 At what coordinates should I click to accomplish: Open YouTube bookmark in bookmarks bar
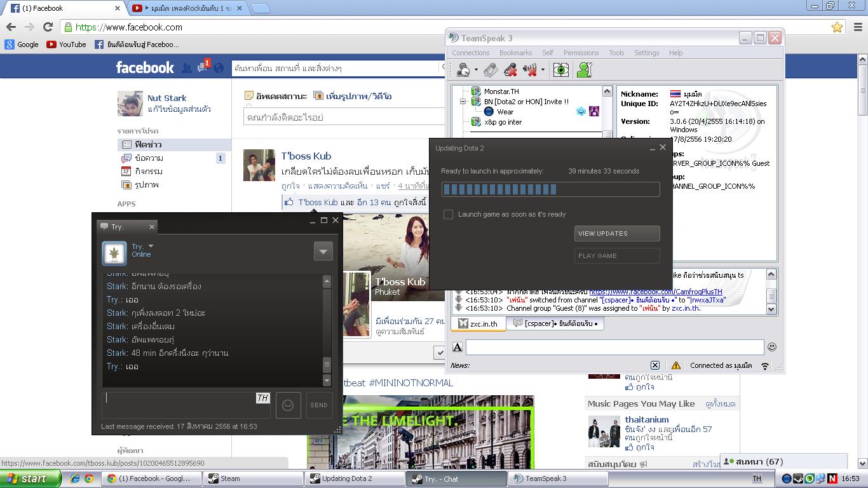click(x=67, y=44)
